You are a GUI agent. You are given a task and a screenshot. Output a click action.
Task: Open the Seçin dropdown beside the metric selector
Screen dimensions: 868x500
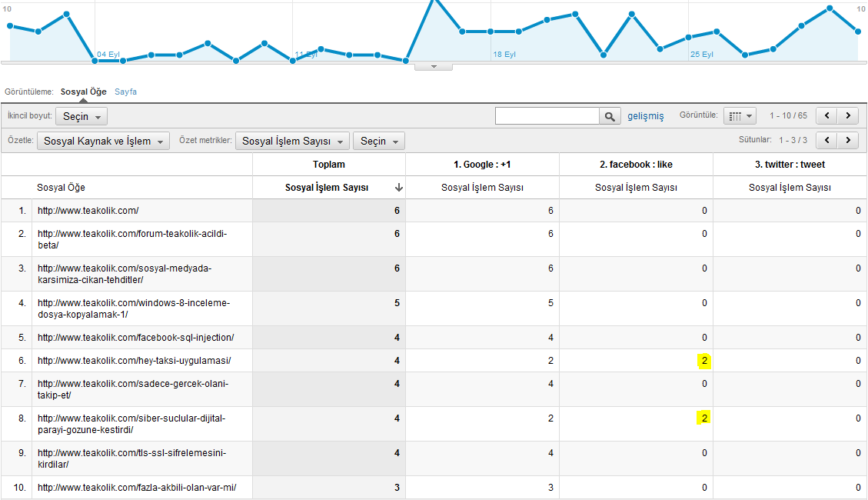click(378, 142)
